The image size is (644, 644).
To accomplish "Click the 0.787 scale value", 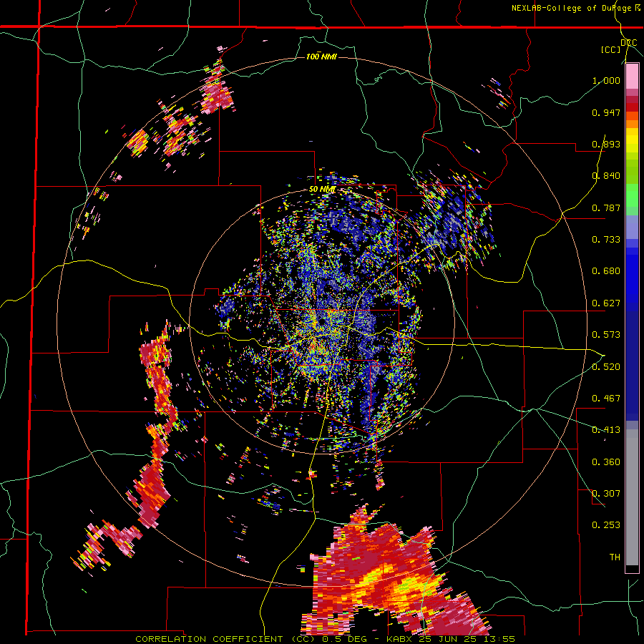I will [x=606, y=208].
